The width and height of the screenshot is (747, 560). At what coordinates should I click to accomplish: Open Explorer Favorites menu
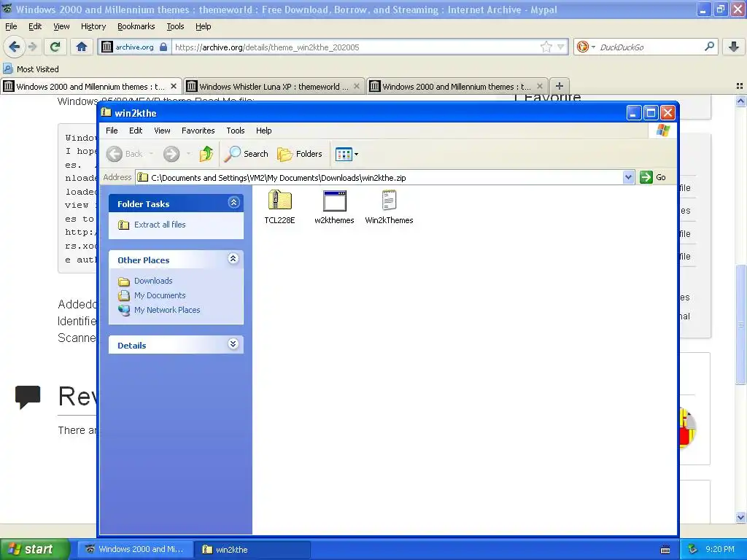[198, 131]
